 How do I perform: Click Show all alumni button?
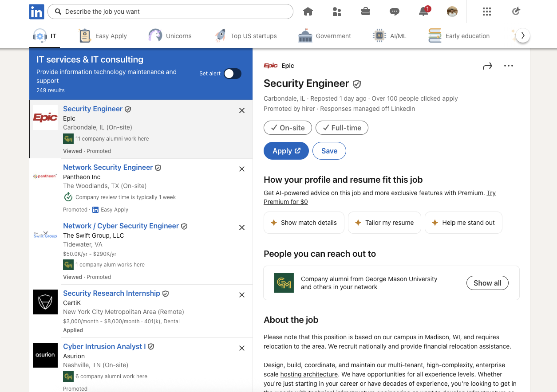tap(487, 283)
